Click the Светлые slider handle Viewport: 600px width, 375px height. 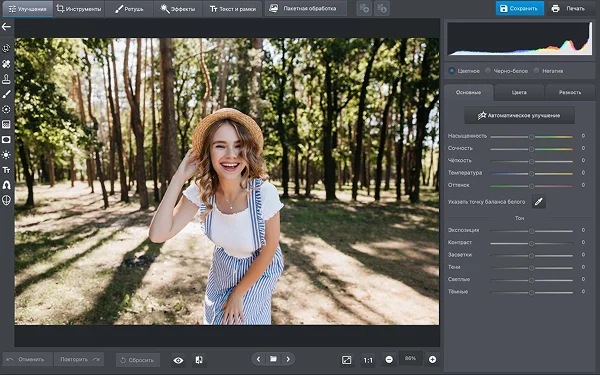point(532,280)
